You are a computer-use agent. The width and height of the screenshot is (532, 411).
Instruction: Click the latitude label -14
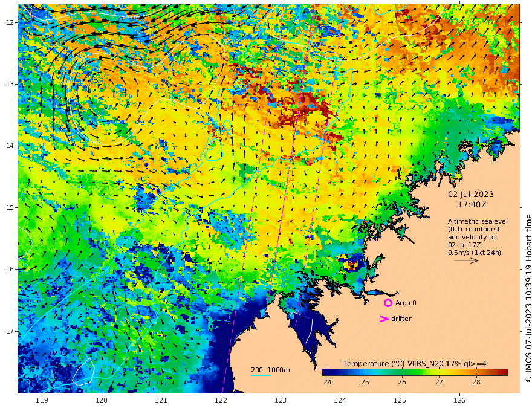9,146
